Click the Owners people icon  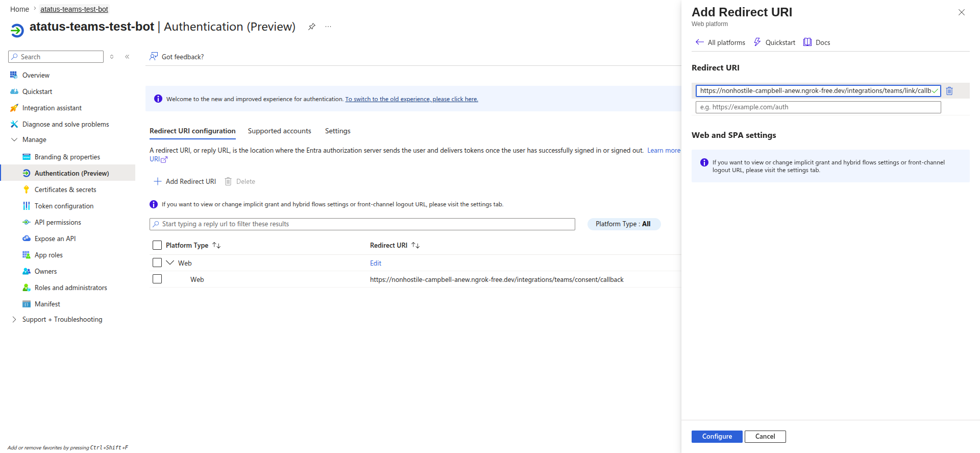click(x=27, y=271)
